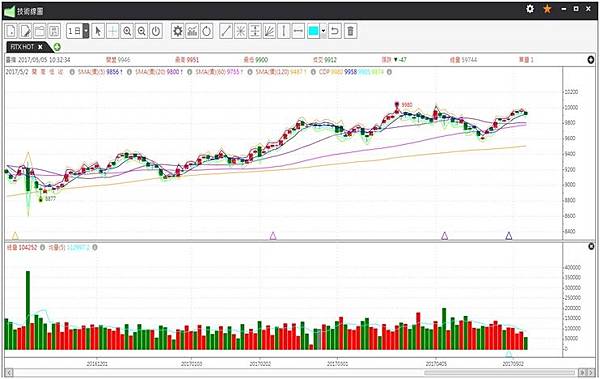
Task: Click the round icon before SMA(120)
Action: (250, 72)
